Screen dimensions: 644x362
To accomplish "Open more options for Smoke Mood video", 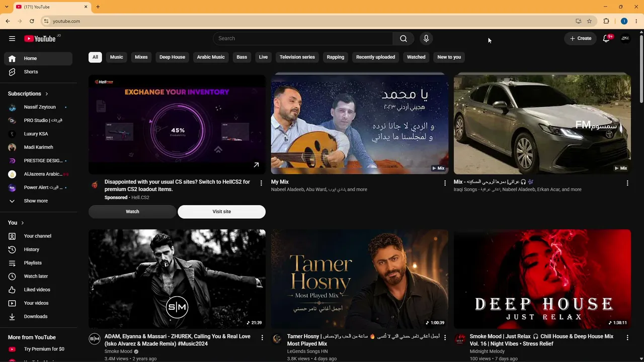I will click(627, 338).
